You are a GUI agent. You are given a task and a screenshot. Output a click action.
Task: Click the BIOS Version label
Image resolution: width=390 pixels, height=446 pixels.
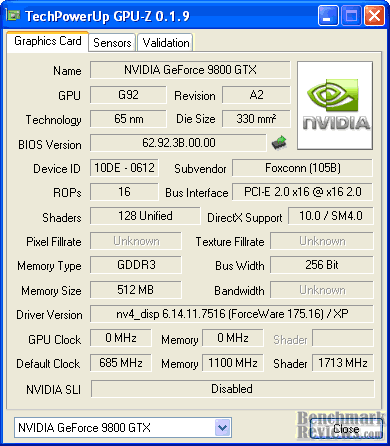click(x=50, y=145)
